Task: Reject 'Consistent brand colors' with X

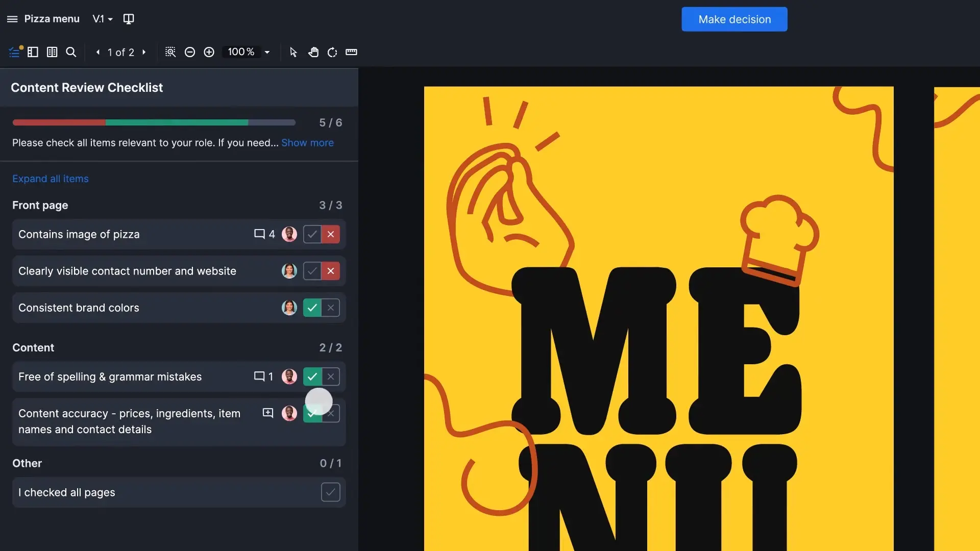Action: [331, 308]
